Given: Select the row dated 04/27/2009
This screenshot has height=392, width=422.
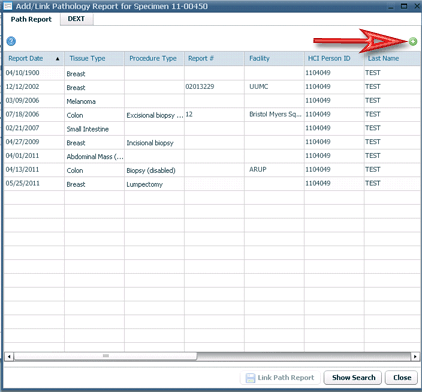Looking at the screenshot, I should pyautogui.click(x=212, y=142).
